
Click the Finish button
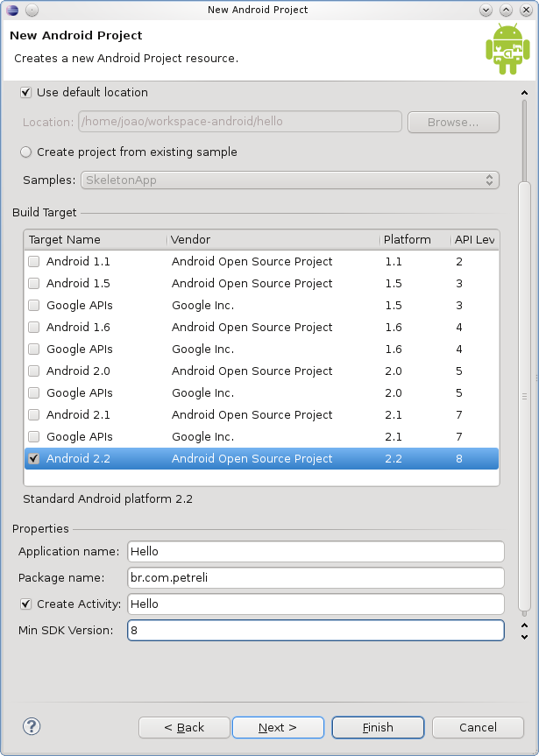click(x=378, y=727)
